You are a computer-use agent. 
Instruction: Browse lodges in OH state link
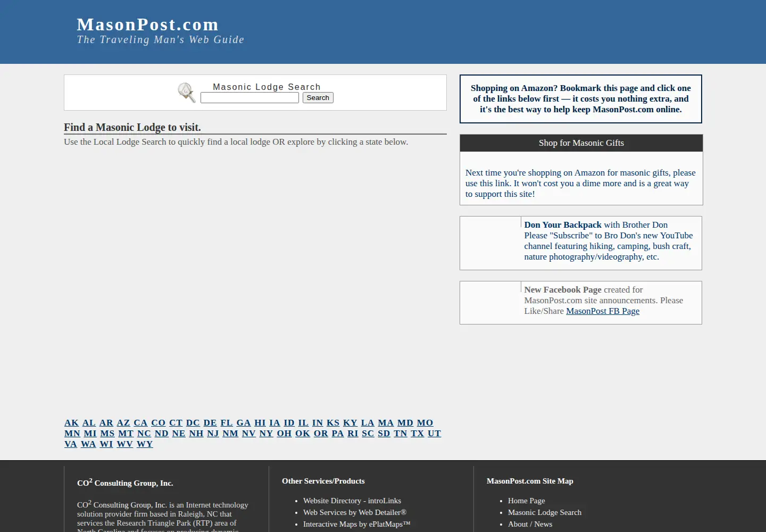pyautogui.click(x=284, y=434)
